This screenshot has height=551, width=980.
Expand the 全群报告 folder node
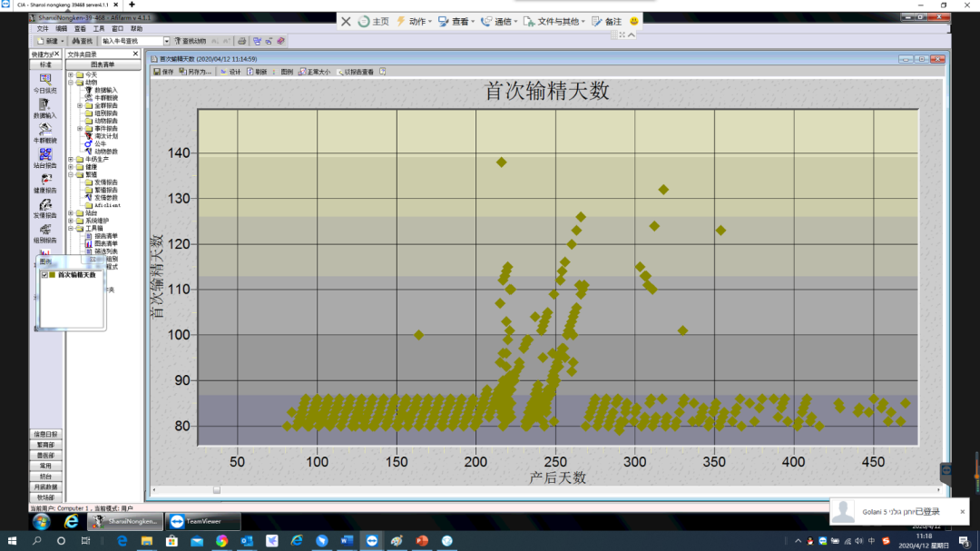(80, 105)
